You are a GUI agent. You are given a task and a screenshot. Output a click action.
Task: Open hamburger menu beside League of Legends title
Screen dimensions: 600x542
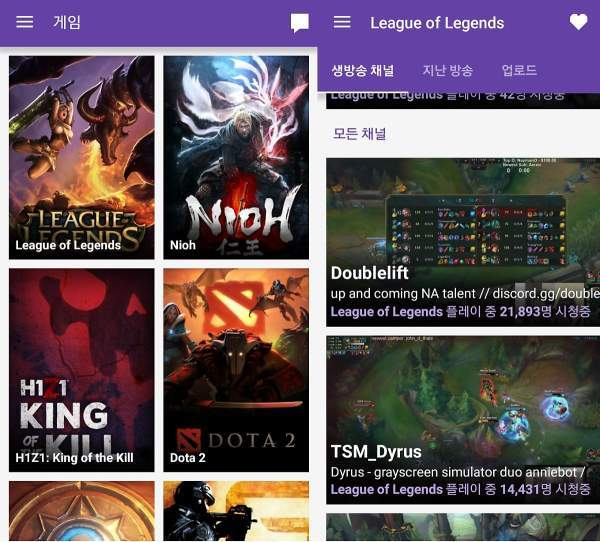[x=342, y=22]
